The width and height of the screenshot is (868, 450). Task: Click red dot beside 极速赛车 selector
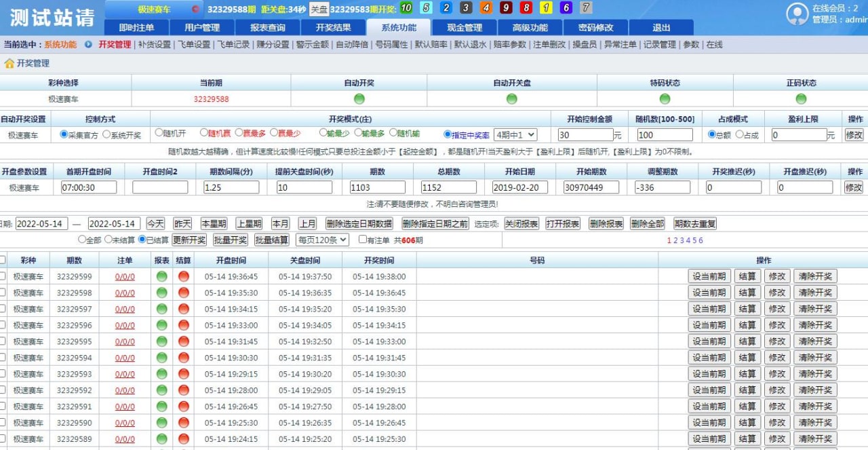point(195,10)
